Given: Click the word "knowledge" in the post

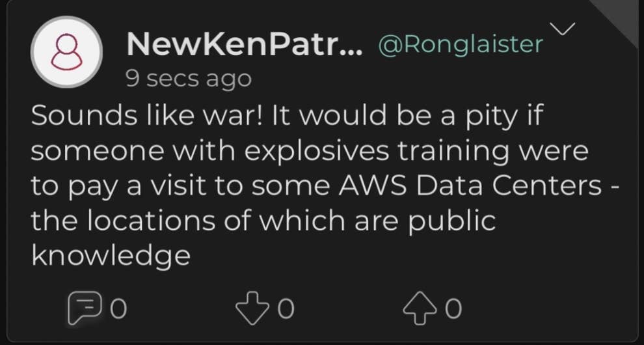Looking at the screenshot, I should (x=111, y=256).
